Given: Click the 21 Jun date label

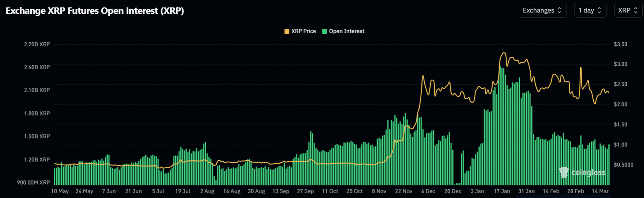Looking at the screenshot, I should (x=133, y=191).
